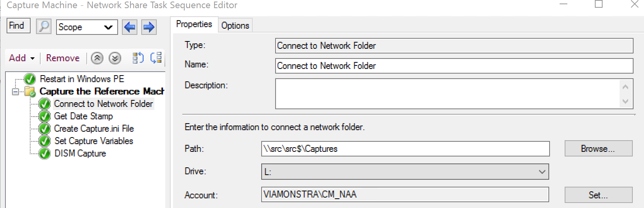Click the magnifier search icon

[44, 27]
